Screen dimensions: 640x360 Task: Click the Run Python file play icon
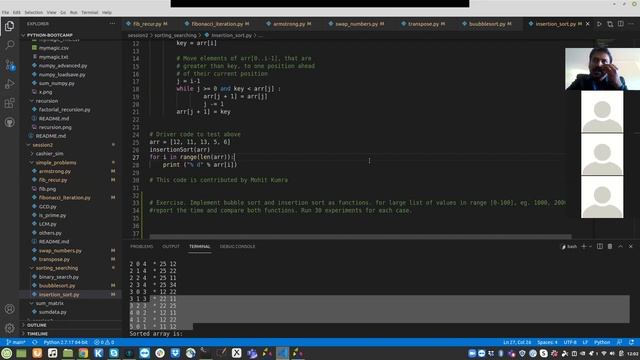click(599, 24)
